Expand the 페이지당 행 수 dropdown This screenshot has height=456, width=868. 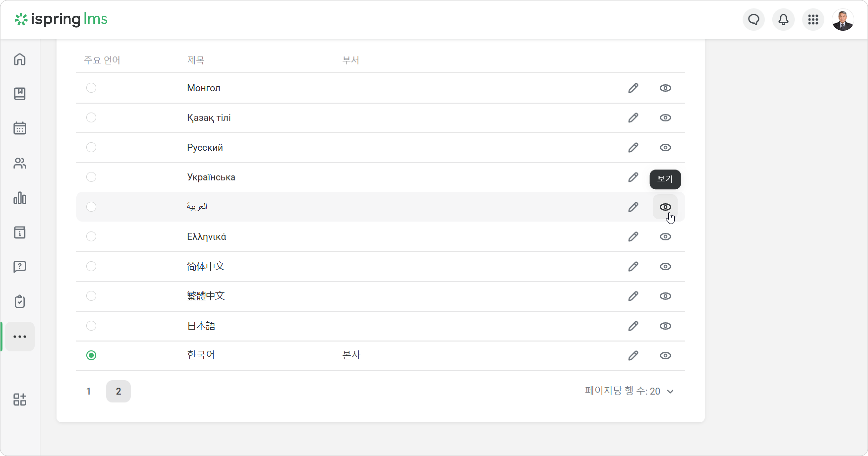(x=629, y=391)
